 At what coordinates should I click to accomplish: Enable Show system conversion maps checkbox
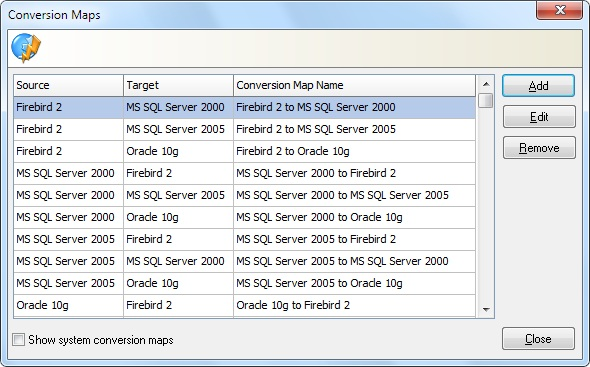coord(18,340)
